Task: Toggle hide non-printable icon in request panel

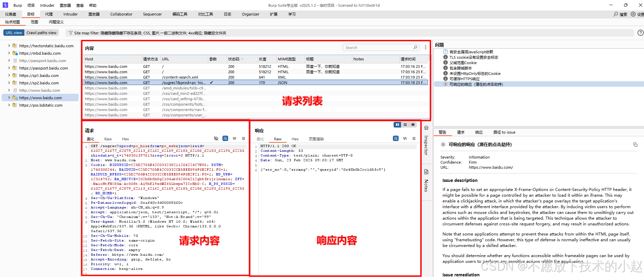Action: tap(216, 138)
